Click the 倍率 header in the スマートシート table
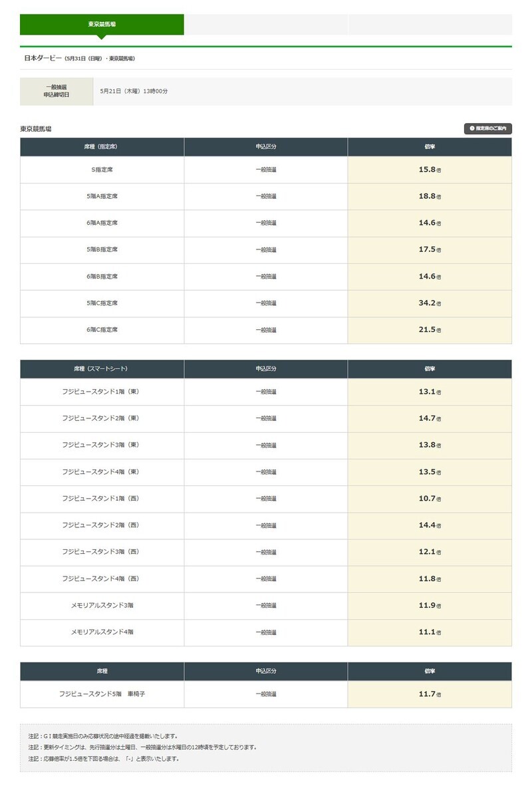532x798 pixels. coord(430,368)
